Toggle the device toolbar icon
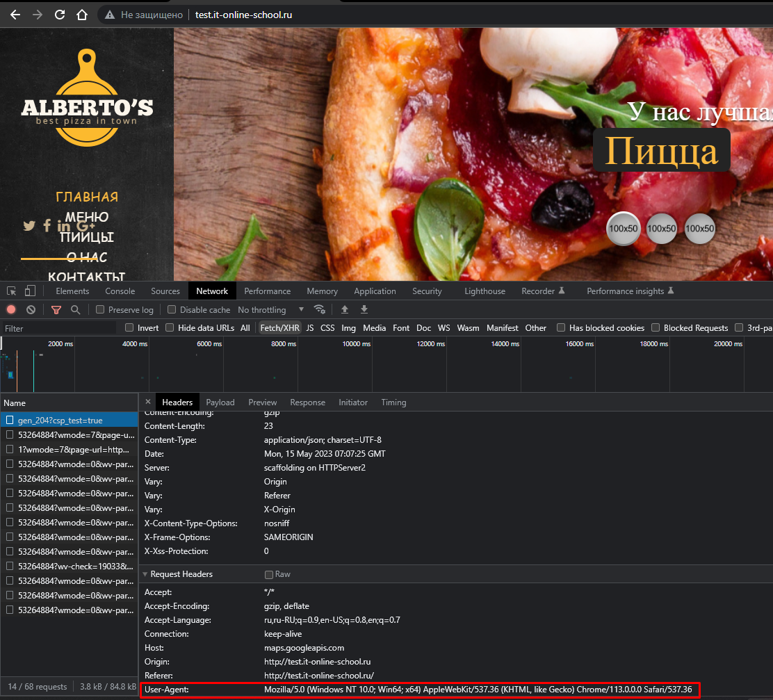This screenshot has height=700, width=773. 30,291
